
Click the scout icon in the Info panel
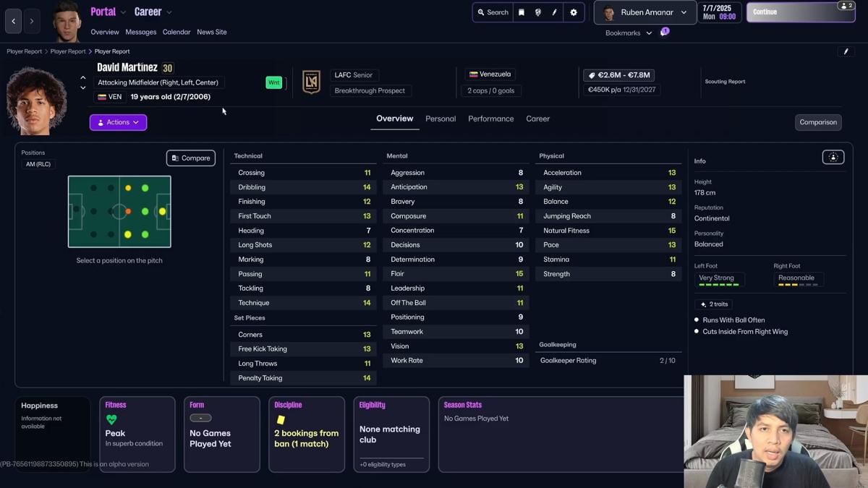coord(833,156)
